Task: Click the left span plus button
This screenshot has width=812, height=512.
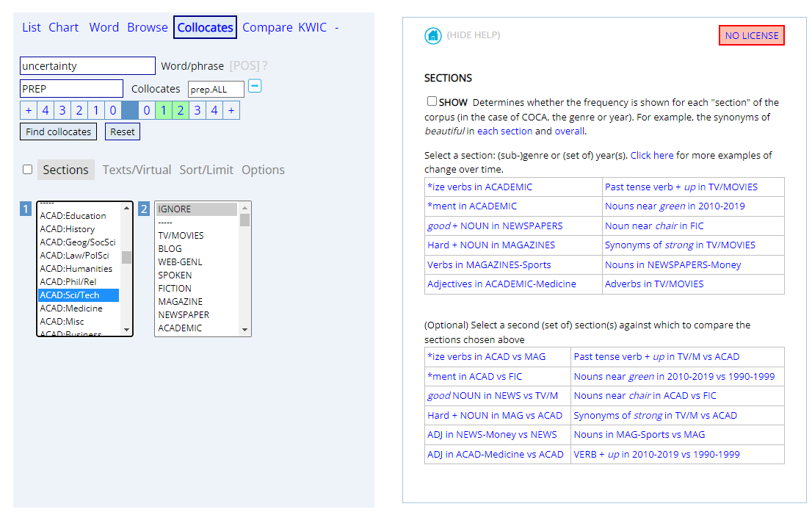Action: pos(29,110)
